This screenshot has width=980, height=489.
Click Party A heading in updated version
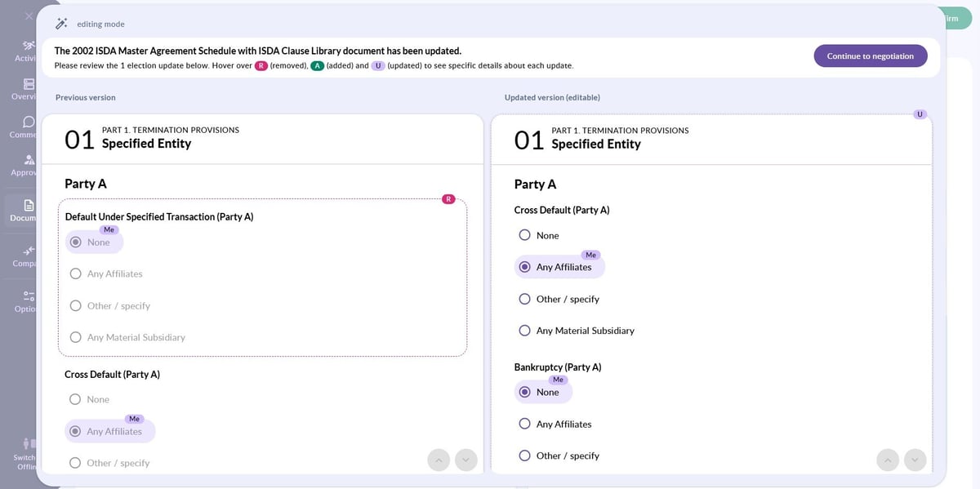click(x=535, y=184)
